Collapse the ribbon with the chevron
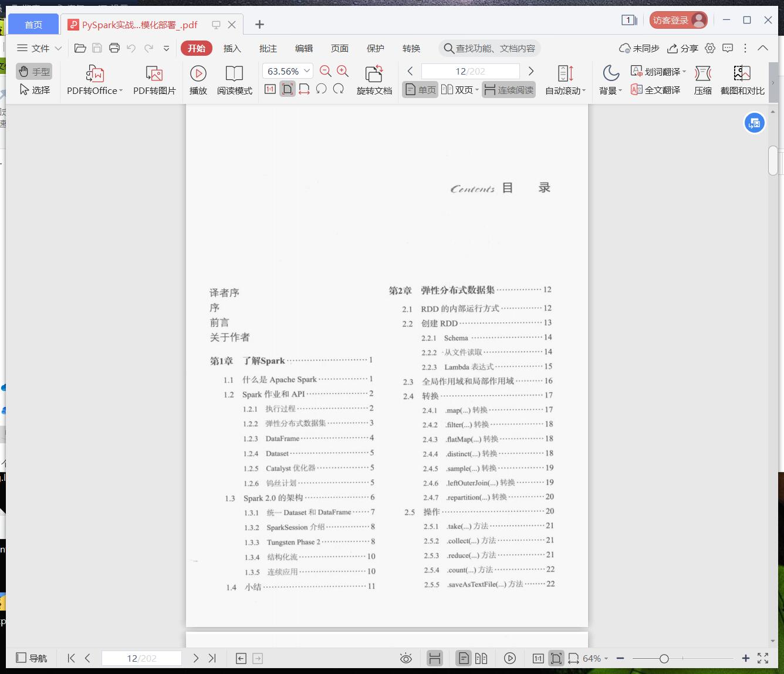The width and height of the screenshot is (784, 674). (763, 48)
